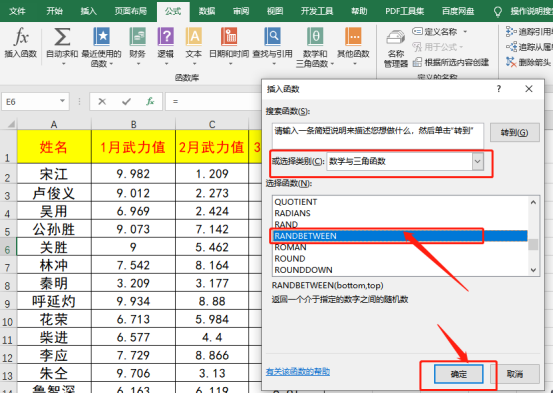
Task: Click the 确定 button
Action: tap(459, 374)
